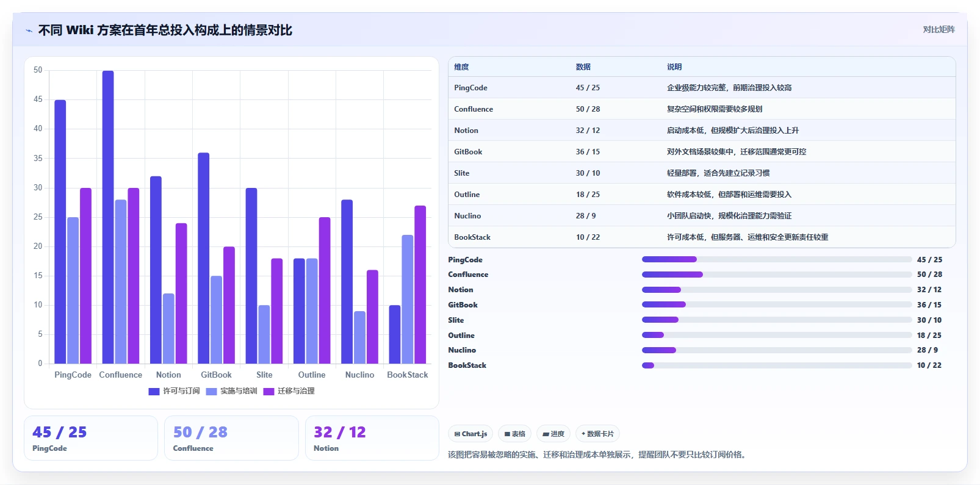Select the Confluence row in the table
The image size is (980, 485).
coord(702,109)
